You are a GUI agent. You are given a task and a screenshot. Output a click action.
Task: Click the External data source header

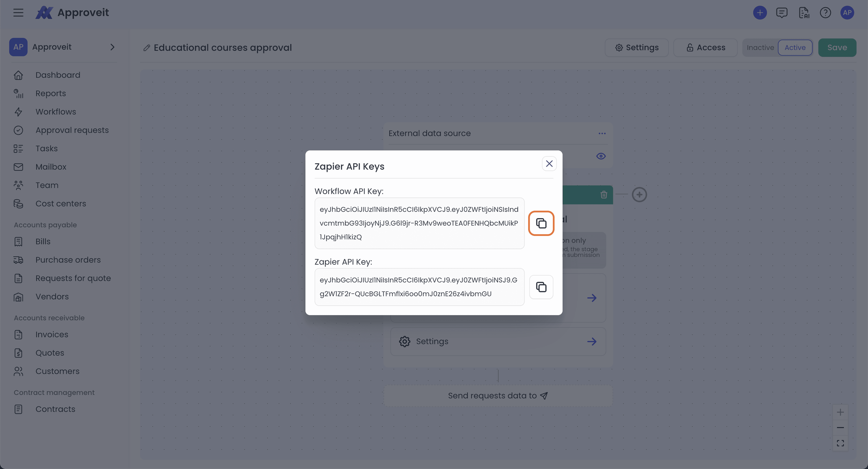coord(430,133)
